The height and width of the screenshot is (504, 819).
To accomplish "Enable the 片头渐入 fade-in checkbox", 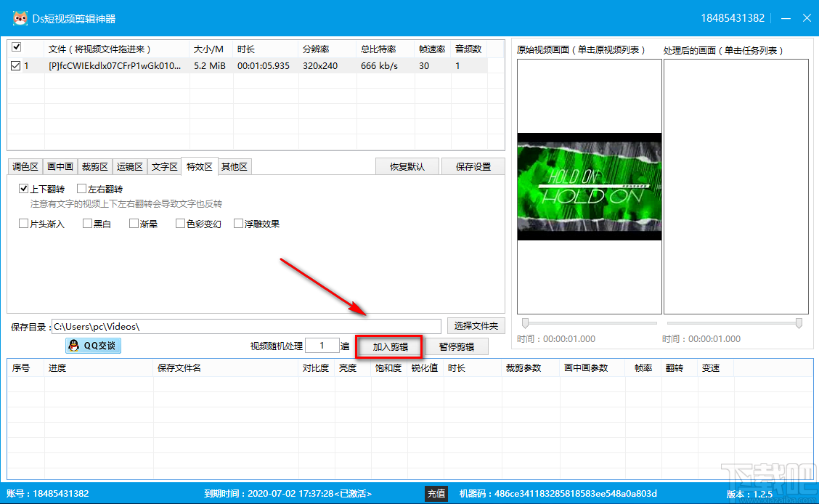I will tap(23, 223).
